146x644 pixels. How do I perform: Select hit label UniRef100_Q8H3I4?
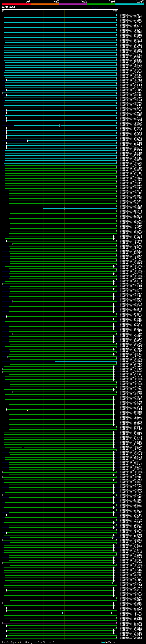(x=131, y=191)
